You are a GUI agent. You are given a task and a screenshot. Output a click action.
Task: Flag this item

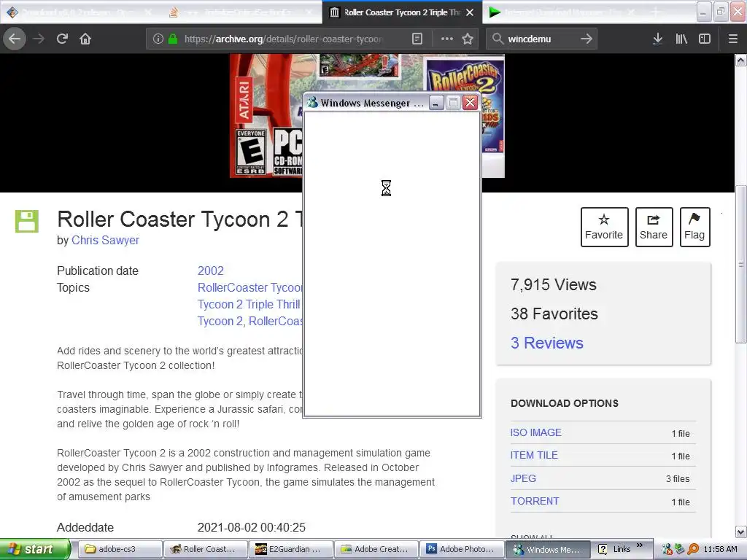[694, 227]
